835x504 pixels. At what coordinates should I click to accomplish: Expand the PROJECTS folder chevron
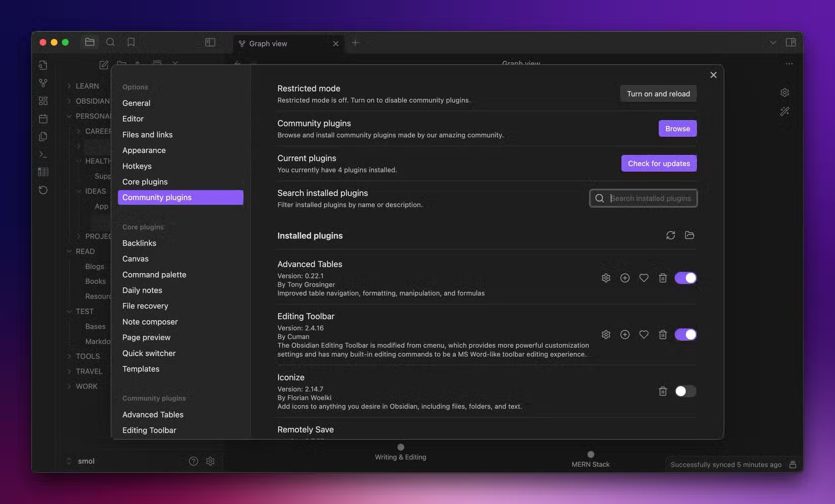(78, 236)
